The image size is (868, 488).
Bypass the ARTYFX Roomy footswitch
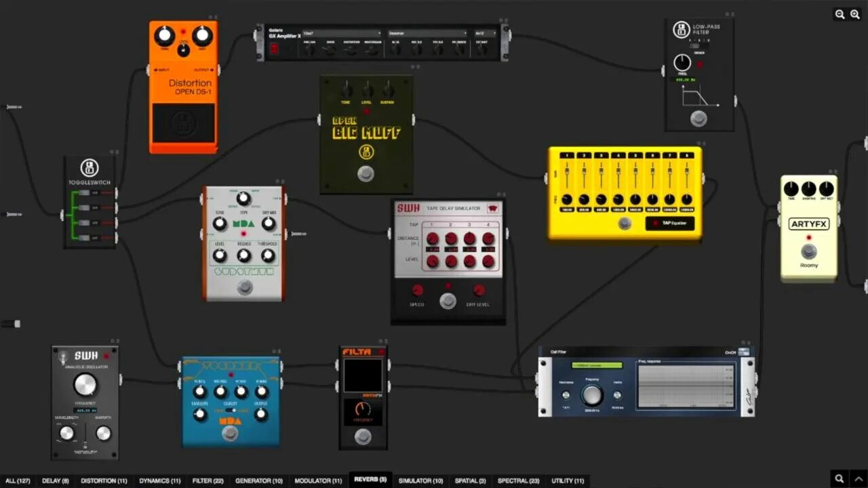point(808,252)
